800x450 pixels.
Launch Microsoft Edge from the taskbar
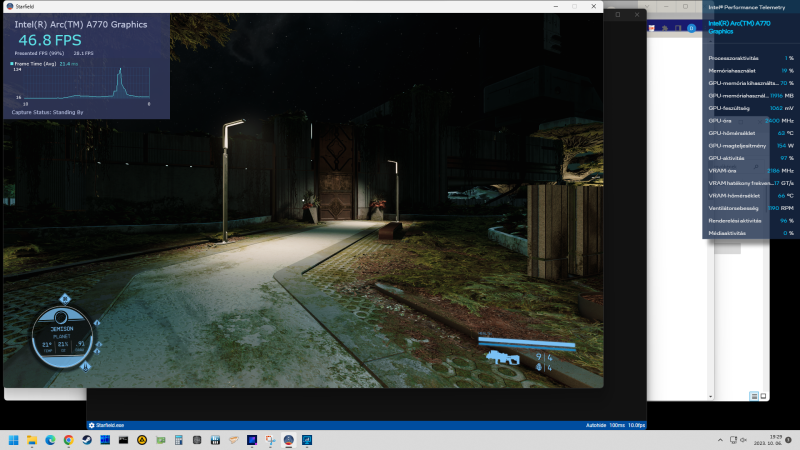pyautogui.click(x=50, y=440)
